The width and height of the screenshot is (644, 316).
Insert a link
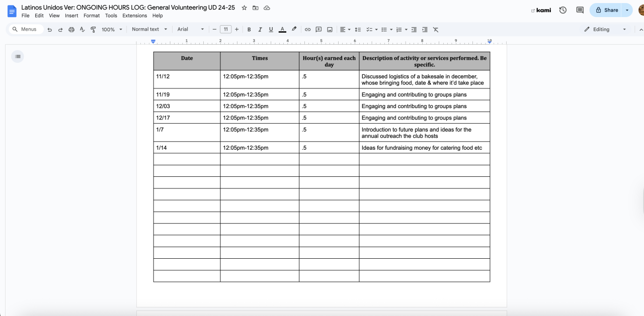pyautogui.click(x=307, y=30)
